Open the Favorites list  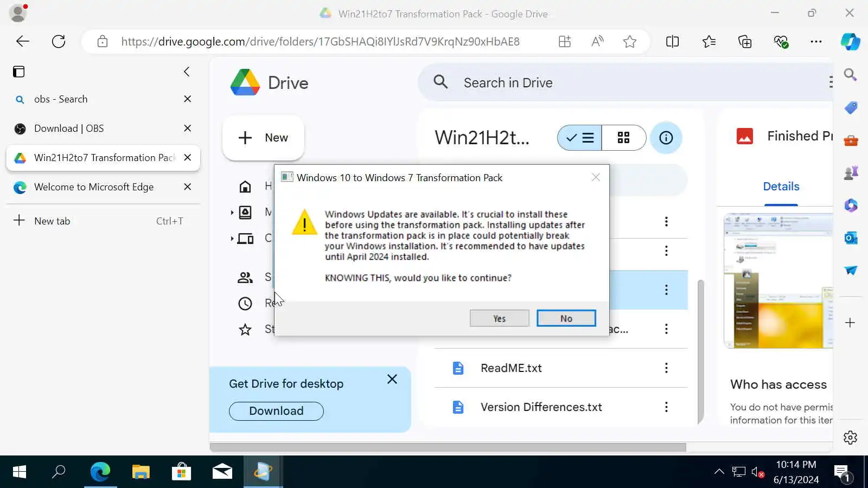pyautogui.click(x=709, y=41)
